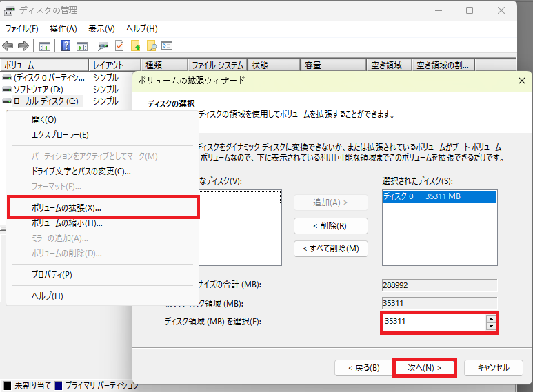
Task: Select ソフトウェア (D:) drive icon
Action: (7, 90)
